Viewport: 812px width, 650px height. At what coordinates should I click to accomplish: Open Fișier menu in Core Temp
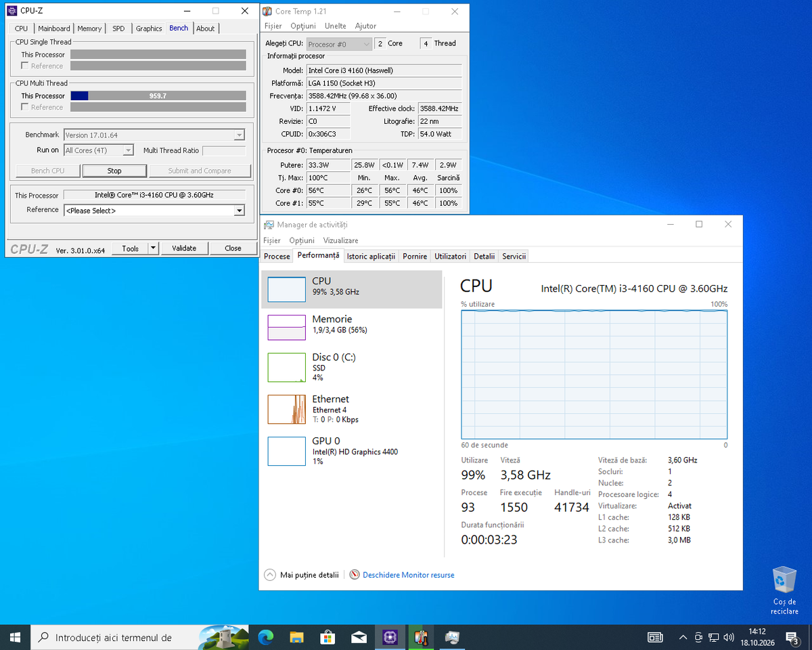(x=273, y=26)
